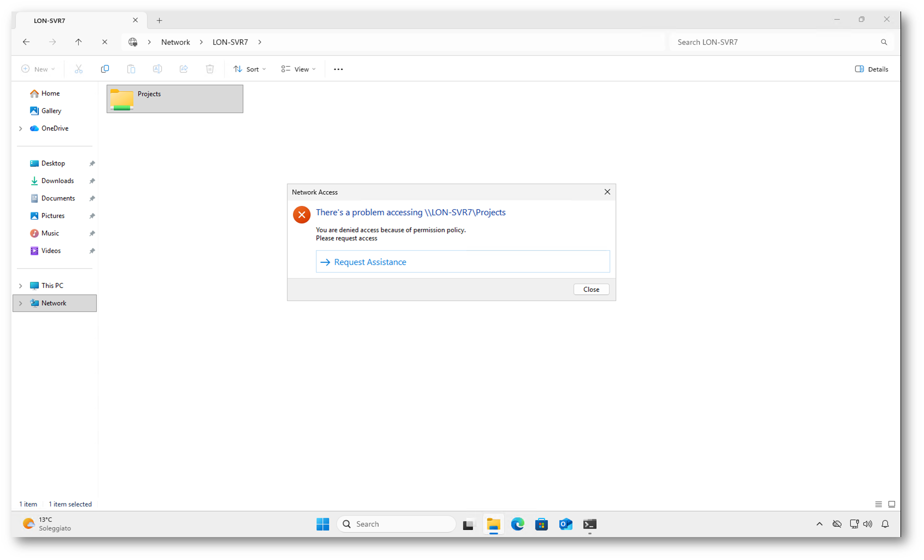Click Network in the address breadcrumb
This screenshot has width=924, height=560.
[x=175, y=42]
